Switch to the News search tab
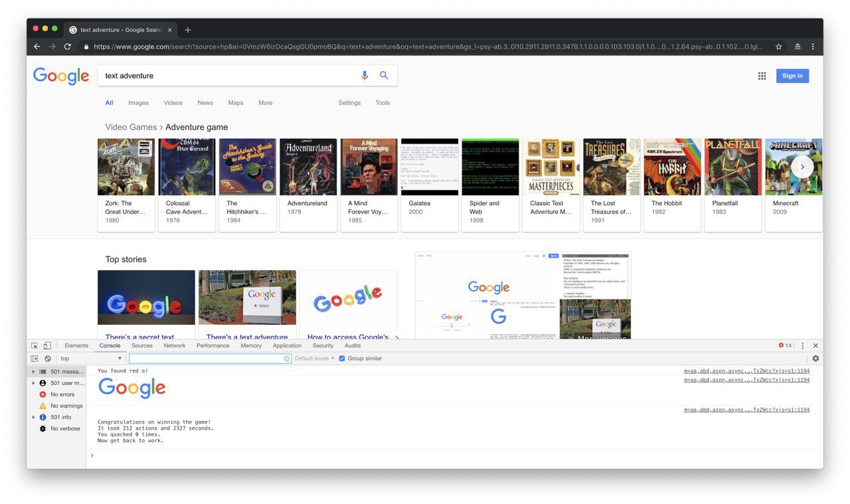Viewport: 850px width, 504px height. point(205,103)
